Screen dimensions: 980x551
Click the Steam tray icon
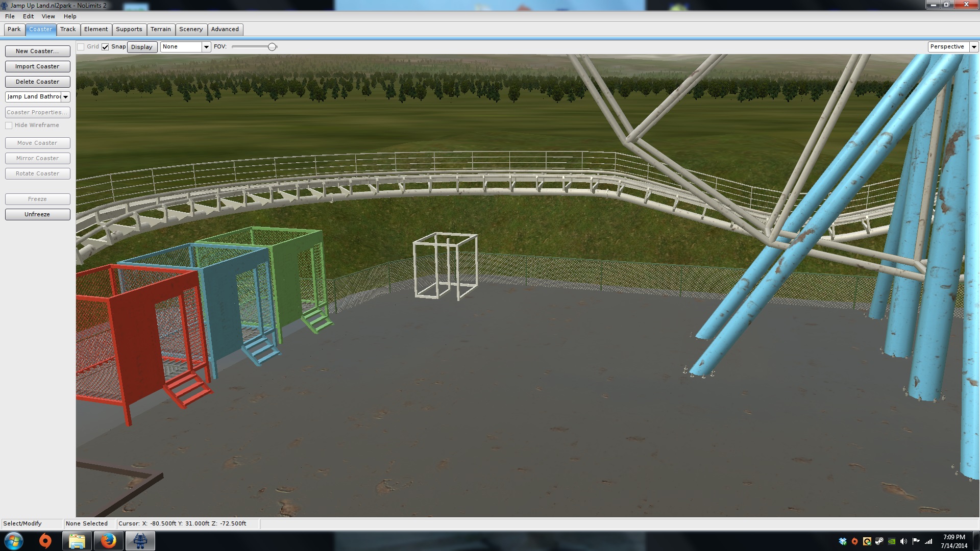point(879,541)
